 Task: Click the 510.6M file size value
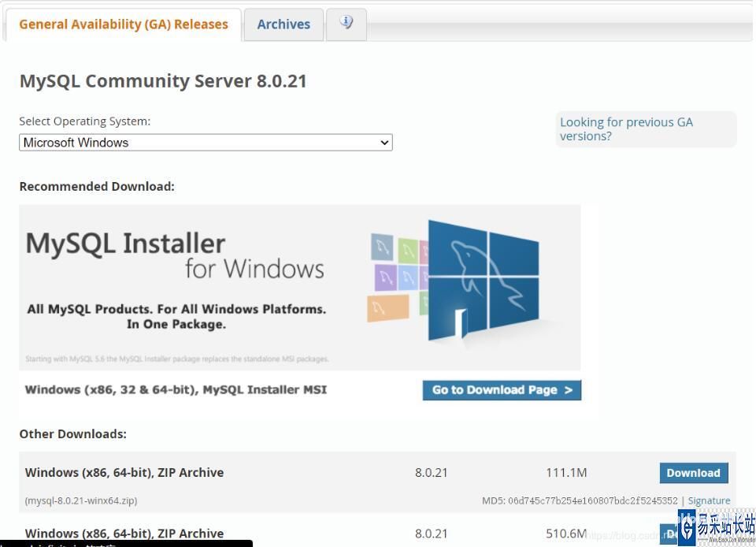[x=566, y=534]
